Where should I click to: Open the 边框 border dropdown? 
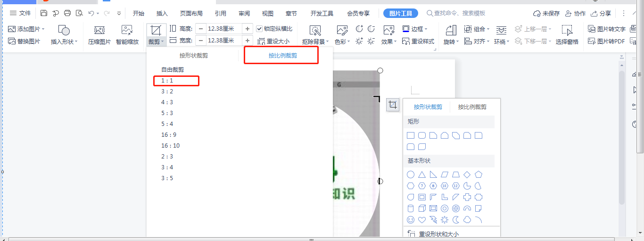426,29
